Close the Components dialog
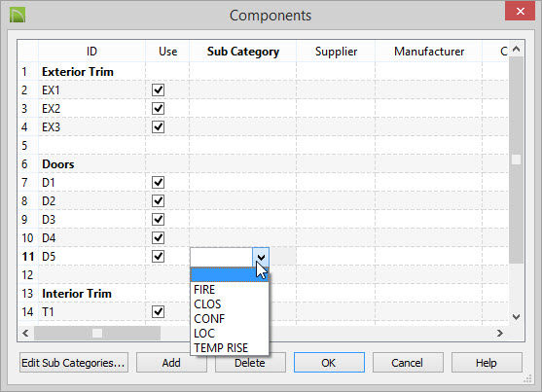 [x=520, y=11]
